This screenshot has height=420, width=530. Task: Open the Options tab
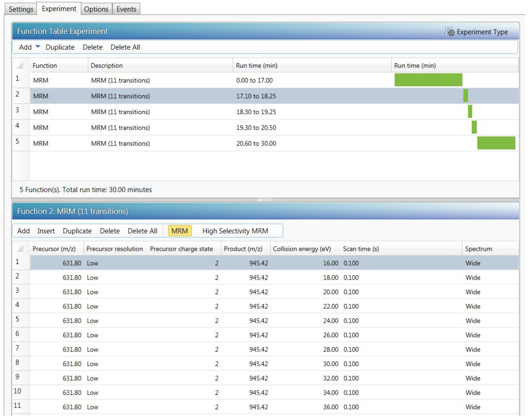(96, 9)
